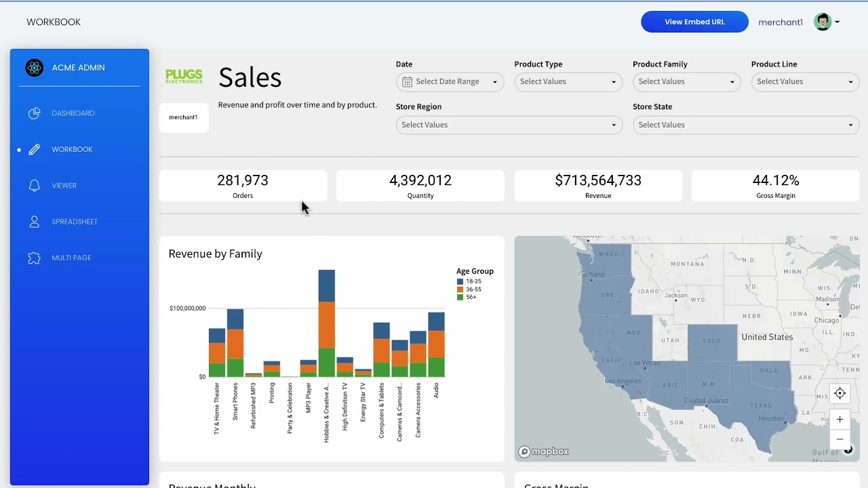Click the Multi Page puzzle icon
This screenshot has height=488, width=868.
[x=35, y=258]
